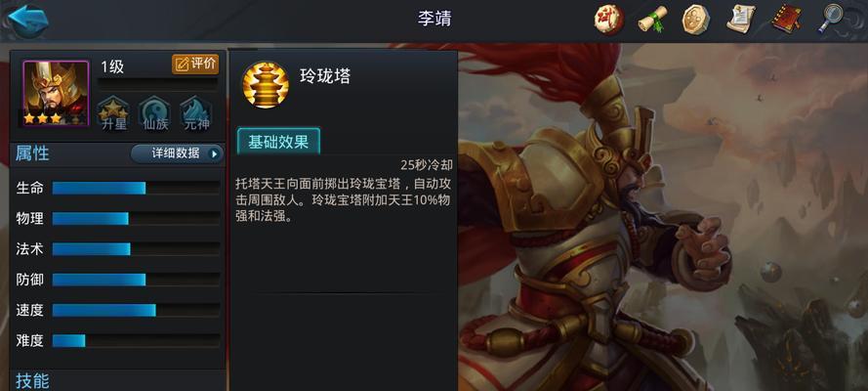Tap the blue back arrow
The image size is (868, 391).
tap(27, 20)
